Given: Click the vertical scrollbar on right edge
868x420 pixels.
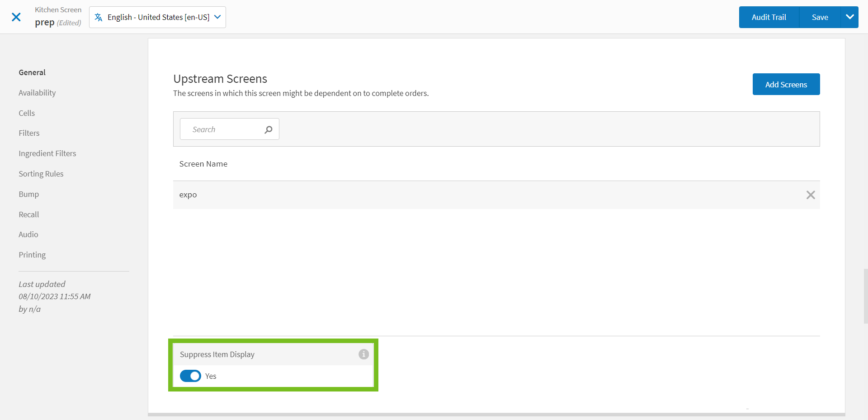Looking at the screenshot, I should click(865, 296).
